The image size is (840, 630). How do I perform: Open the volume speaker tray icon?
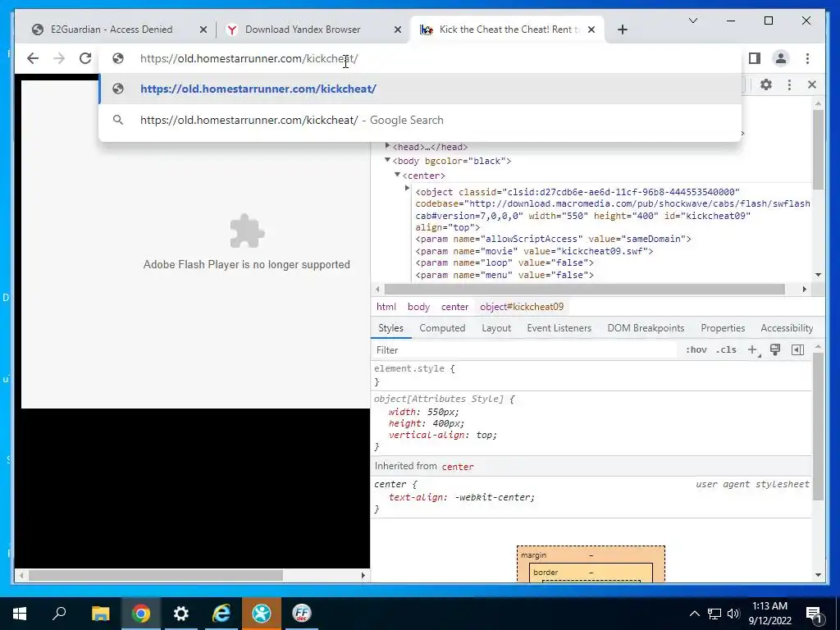click(733, 614)
